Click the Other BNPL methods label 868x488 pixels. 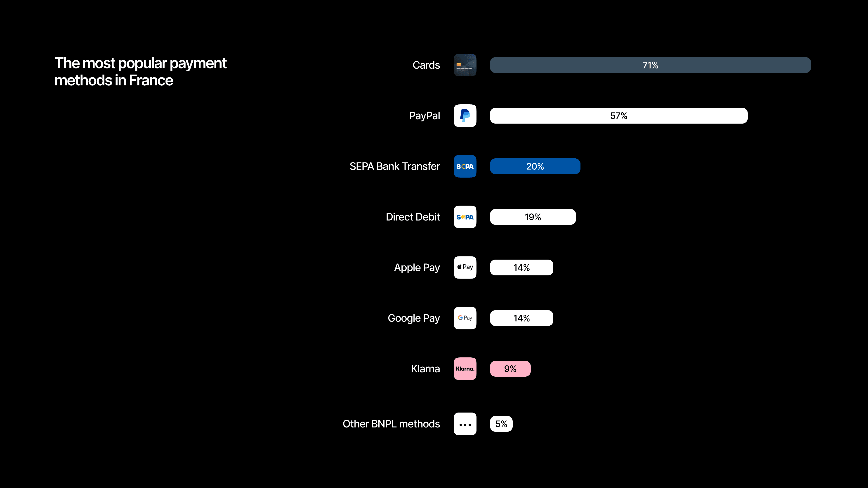click(x=391, y=424)
